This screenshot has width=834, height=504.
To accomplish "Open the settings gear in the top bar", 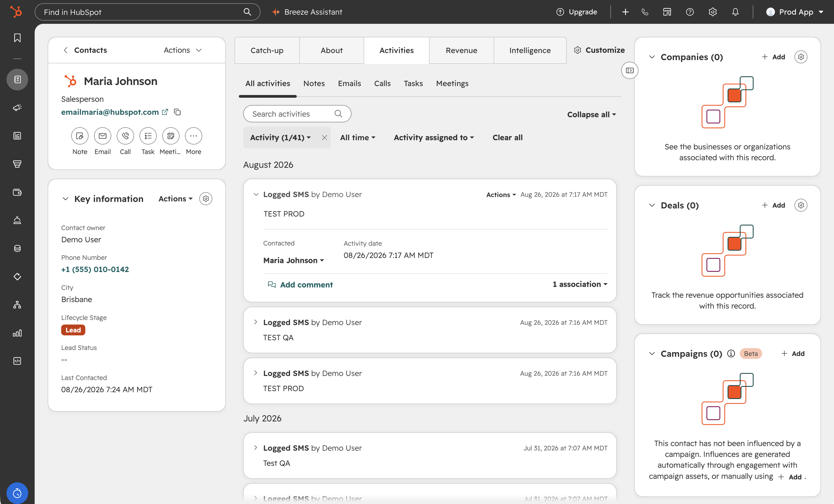I will coord(712,12).
